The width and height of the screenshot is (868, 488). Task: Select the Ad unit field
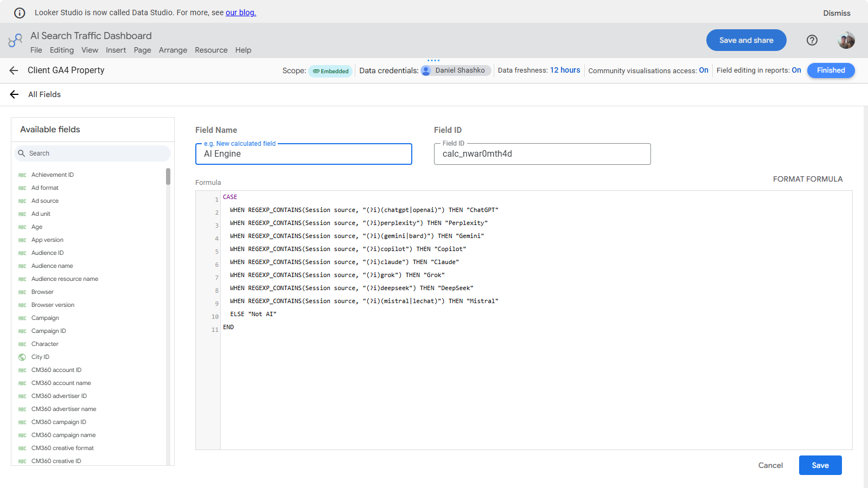(41, 214)
